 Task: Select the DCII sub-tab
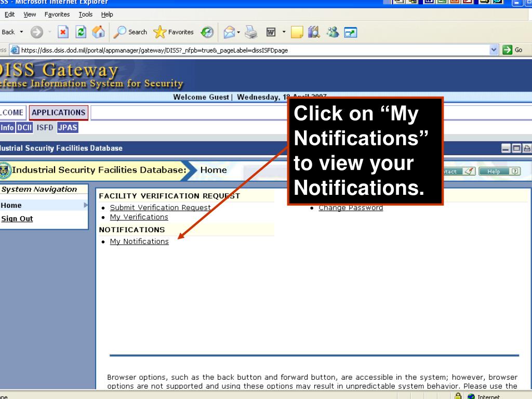24,128
